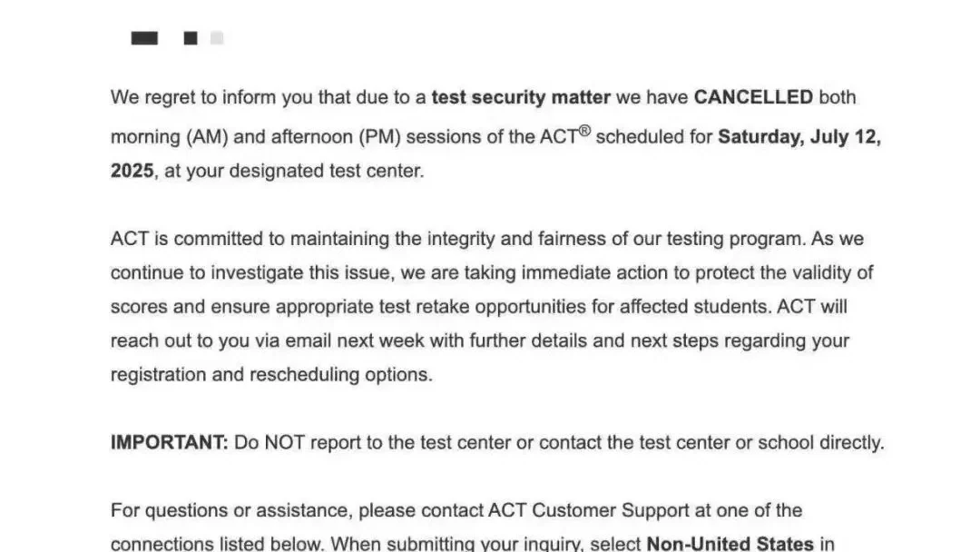The width and height of the screenshot is (980, 552).
Task: Click the bold 'Non-United States' text
Action: pyautogui.click(x=730, y=543)
